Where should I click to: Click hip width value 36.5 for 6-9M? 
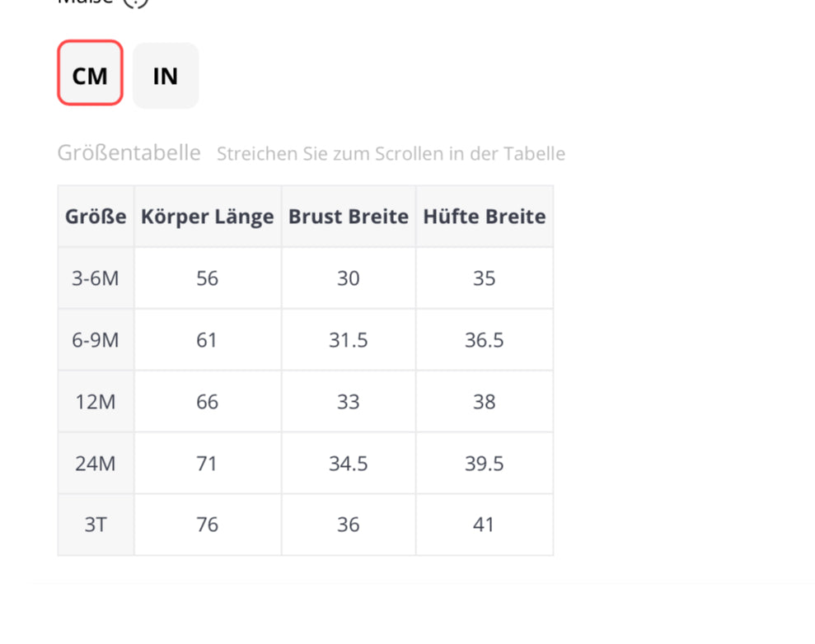pos(484,340)
